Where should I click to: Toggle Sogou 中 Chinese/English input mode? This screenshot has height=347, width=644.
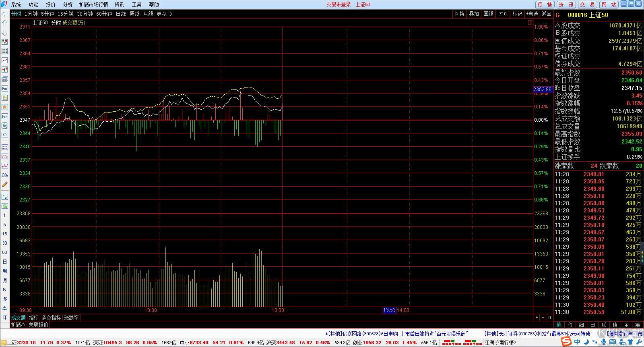pos(577,342)
